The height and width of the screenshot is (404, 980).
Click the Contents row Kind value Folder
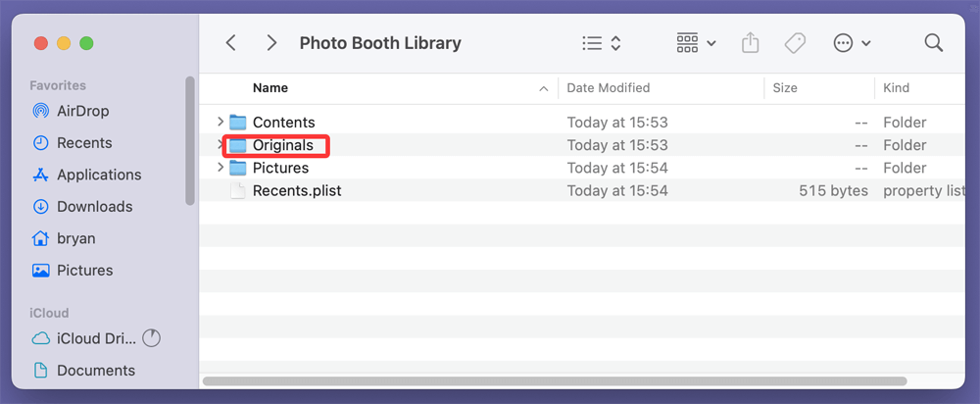[905, 123]
